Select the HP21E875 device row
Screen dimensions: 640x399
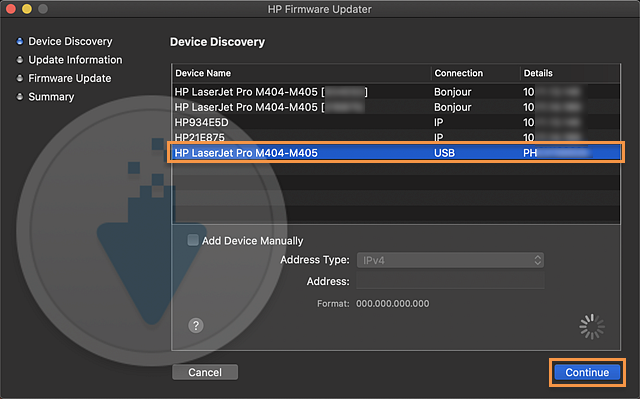tap(396, 137)
